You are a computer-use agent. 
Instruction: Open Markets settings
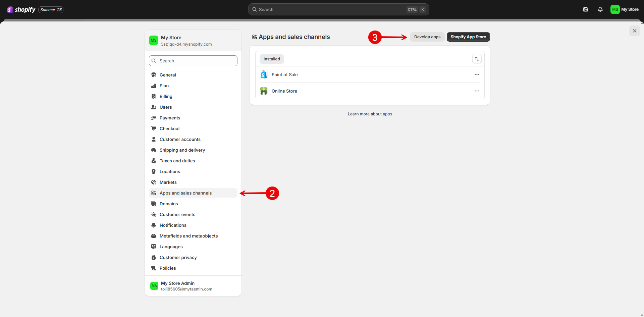click(193, 182)
